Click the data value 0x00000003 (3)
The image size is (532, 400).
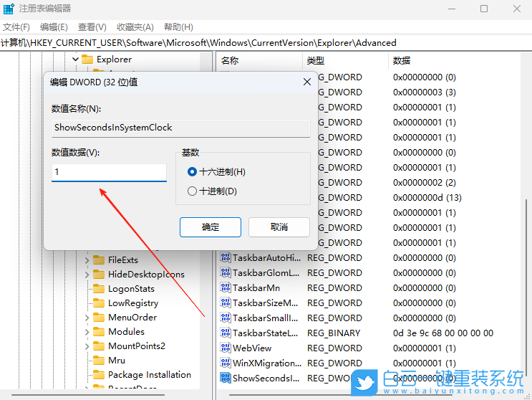coord(424,92)
